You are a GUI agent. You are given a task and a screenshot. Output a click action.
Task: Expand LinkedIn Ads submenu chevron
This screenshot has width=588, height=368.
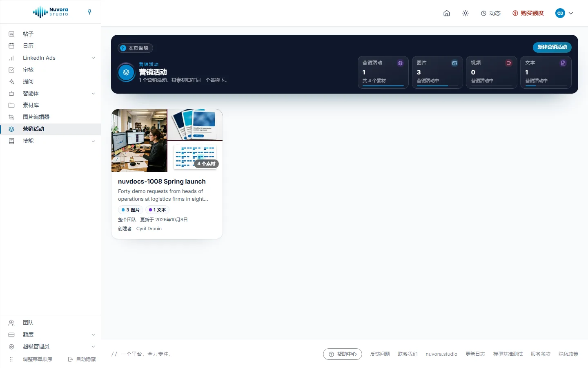click(x=93, y=58)
